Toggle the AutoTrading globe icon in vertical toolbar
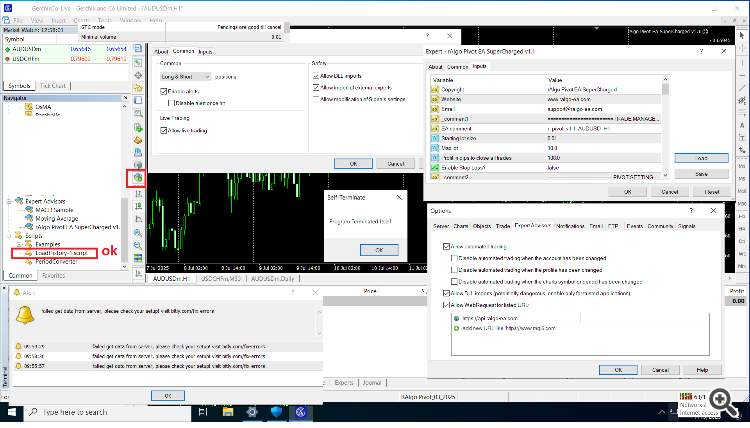This screenshot has height=428, width=750. pos(138,177)
